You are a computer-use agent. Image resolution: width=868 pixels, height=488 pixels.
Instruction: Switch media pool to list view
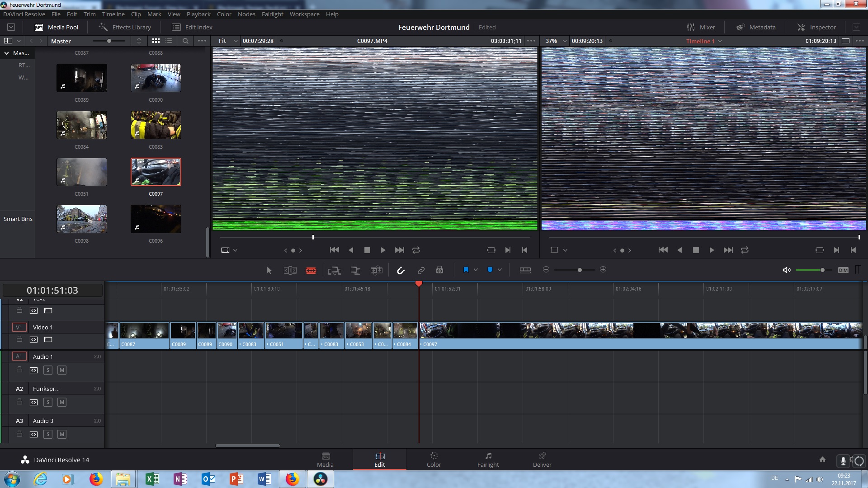169,41
